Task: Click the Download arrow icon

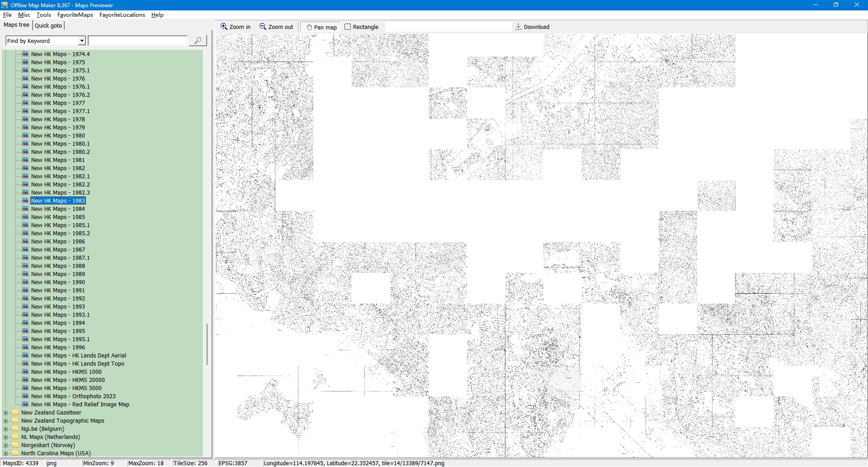Action: pyautogui.click(x=519, y=27)
